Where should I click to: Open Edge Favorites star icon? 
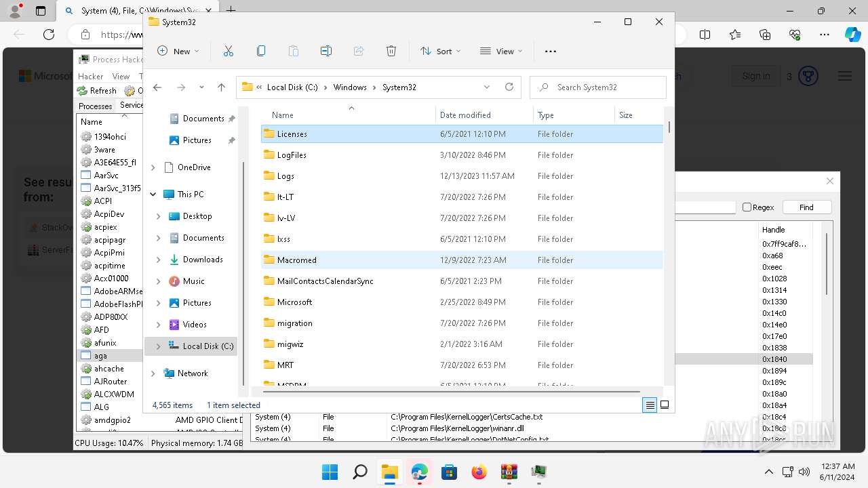tap(735, 35)
